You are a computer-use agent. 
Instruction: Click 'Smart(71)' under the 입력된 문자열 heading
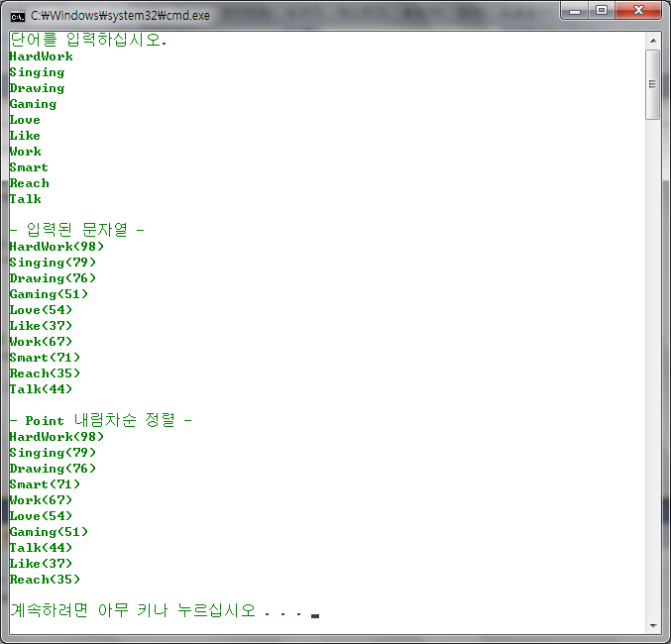(x=45, y=358)
